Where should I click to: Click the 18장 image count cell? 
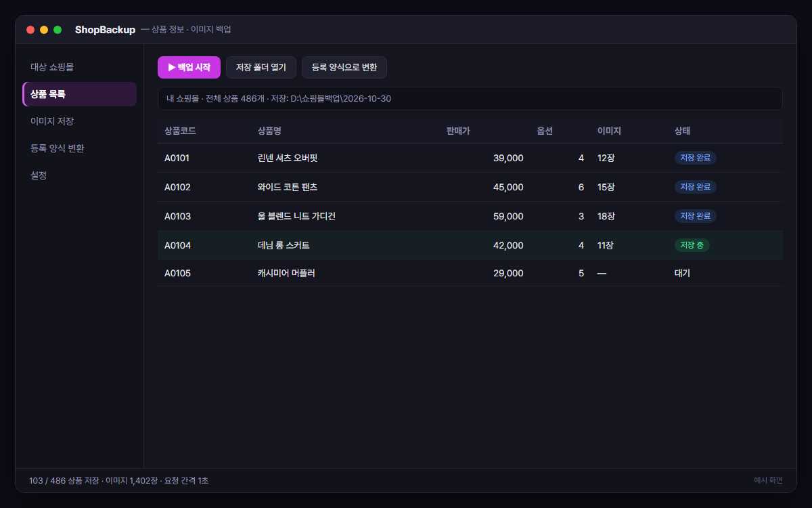coord(606,216)
